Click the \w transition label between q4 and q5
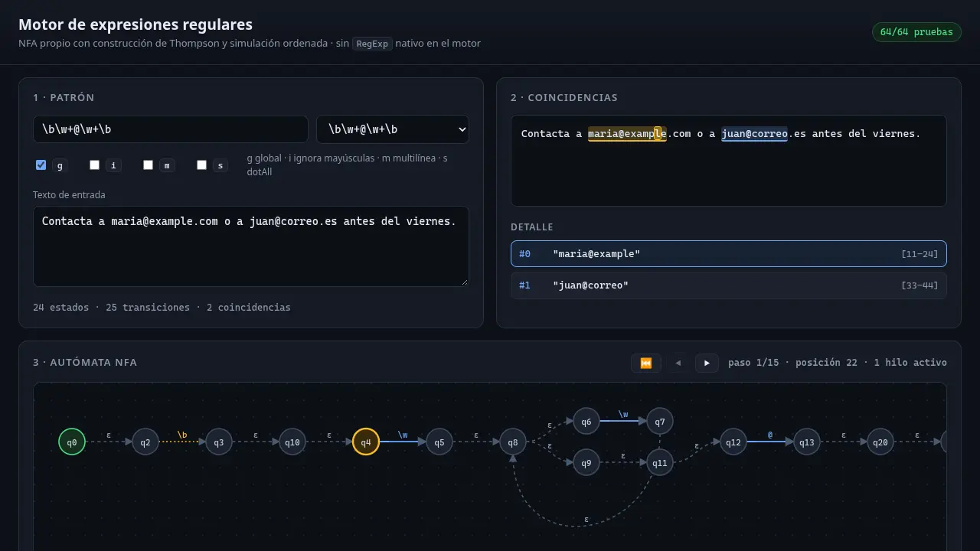 (x=403, y=435)
